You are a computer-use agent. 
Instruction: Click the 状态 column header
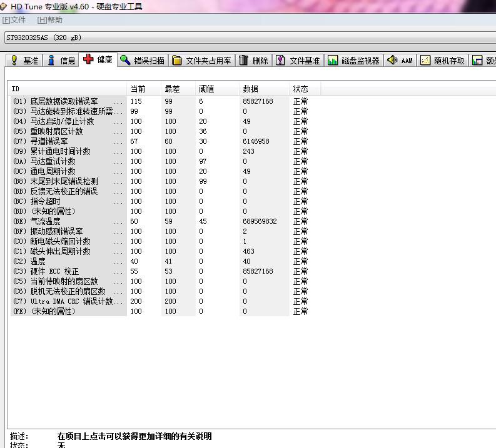click(x=305, y=89)
